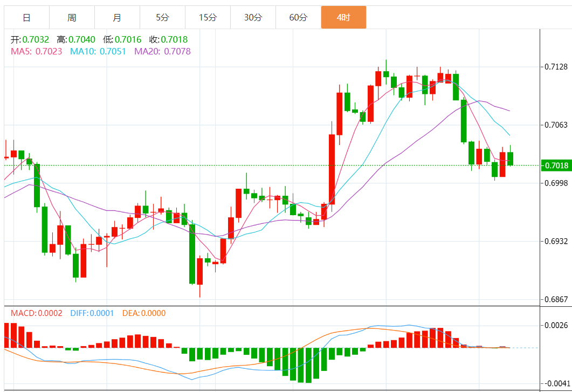
Task: Select the 15分 interval tab
Action: pos(208,17)
